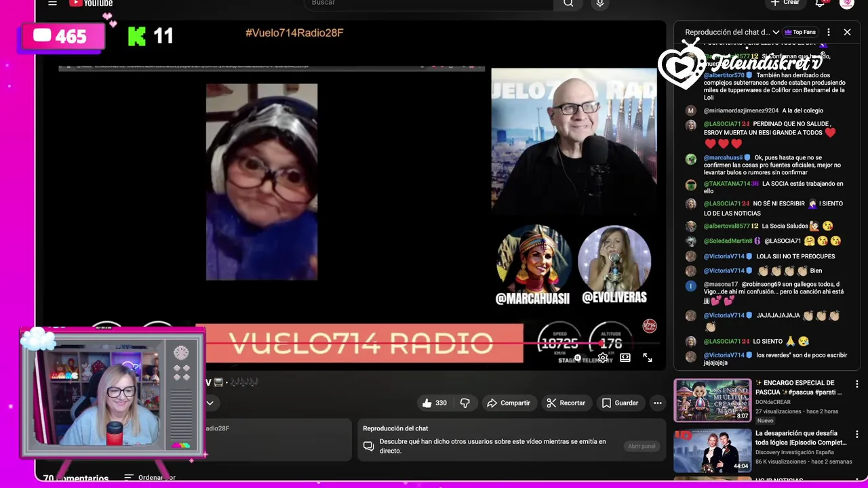Click the DONdeCREAR channel name
The width and height of the screenshot is (868, 488).
[773, 402]
